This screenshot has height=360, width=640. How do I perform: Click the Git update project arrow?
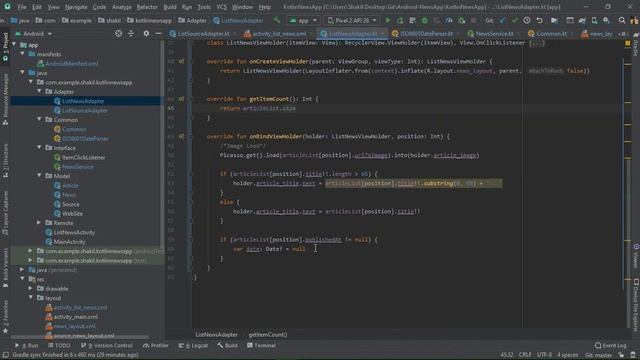[x=502, y=20]
